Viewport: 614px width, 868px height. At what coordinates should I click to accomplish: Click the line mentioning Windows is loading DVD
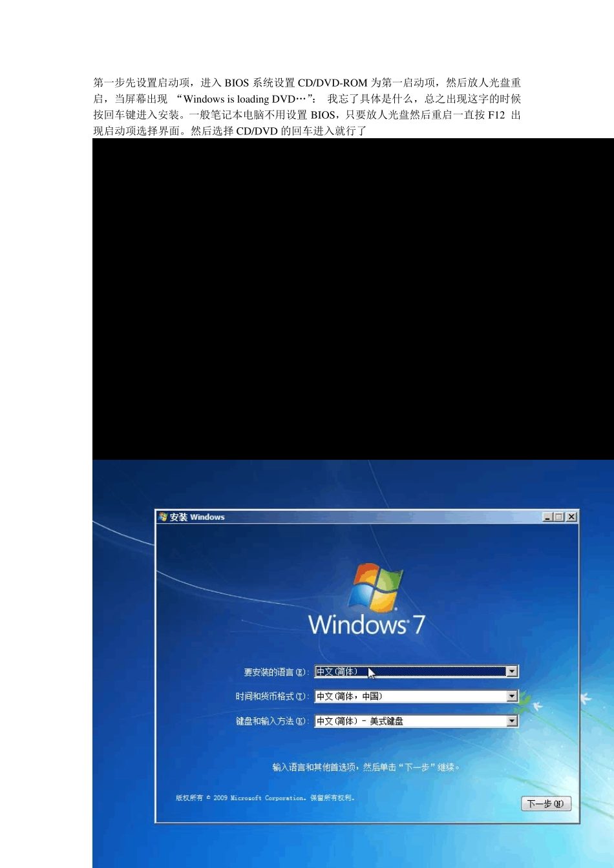[x=307, y=99]
